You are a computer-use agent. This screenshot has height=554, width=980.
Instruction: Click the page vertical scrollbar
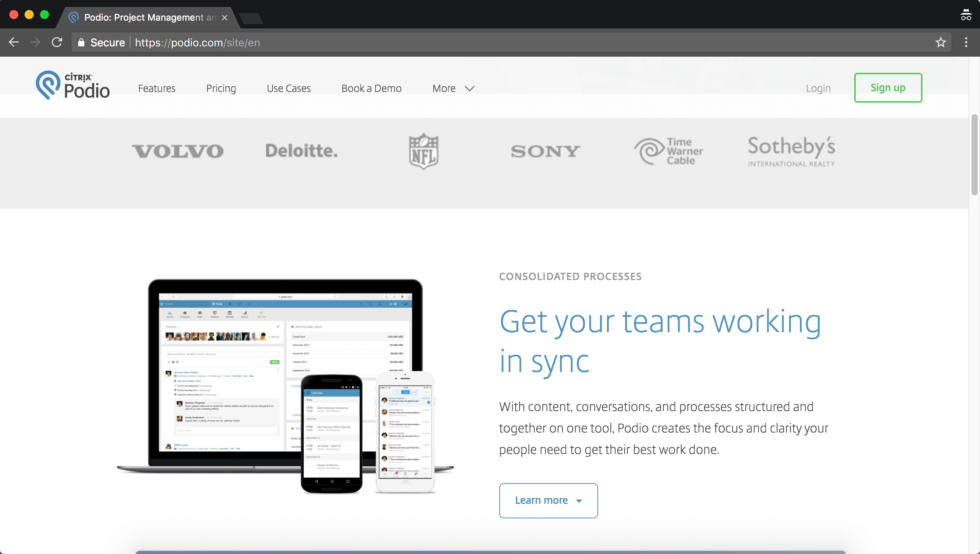(974, 155)
